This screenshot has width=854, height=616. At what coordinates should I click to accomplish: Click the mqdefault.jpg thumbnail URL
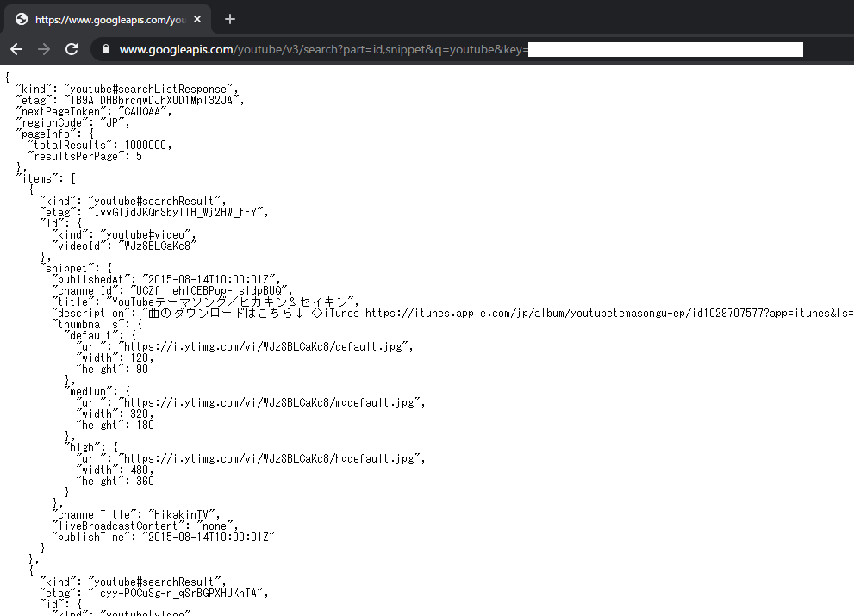tap(269, 403)
